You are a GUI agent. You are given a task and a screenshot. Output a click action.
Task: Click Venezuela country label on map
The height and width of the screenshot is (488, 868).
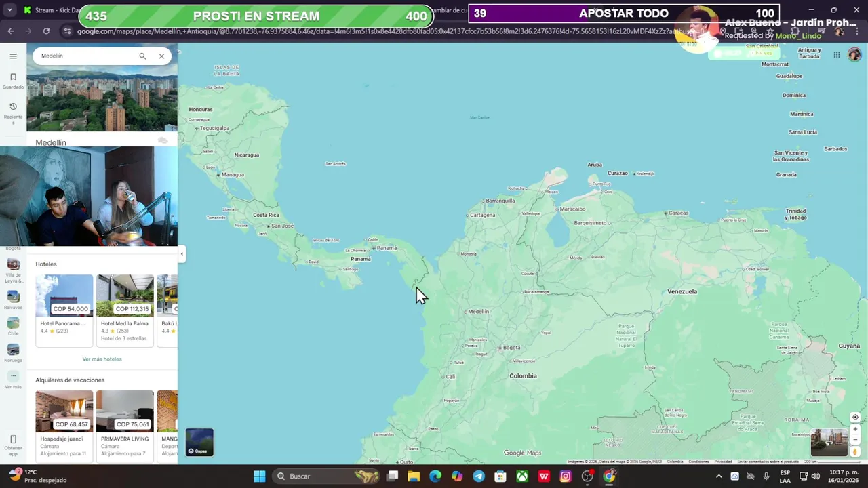(682, 291)
